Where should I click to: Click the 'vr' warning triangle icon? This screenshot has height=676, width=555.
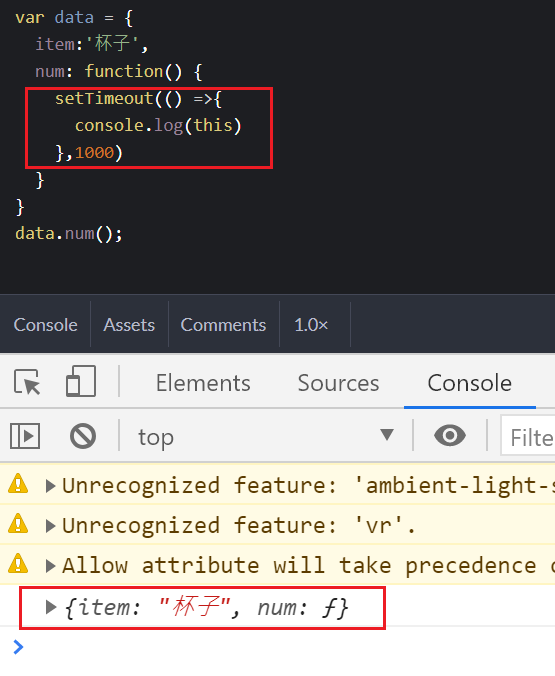click(x=18, y=524)
